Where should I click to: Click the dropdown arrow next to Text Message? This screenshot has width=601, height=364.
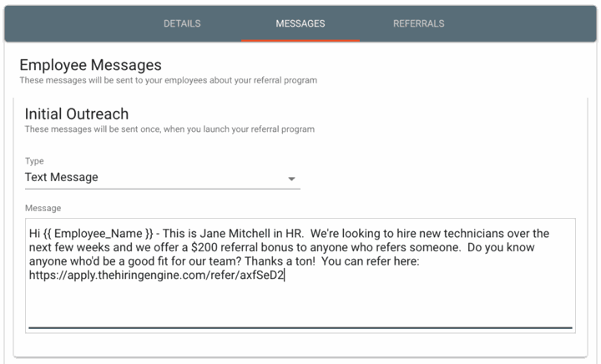coord(291,179)
